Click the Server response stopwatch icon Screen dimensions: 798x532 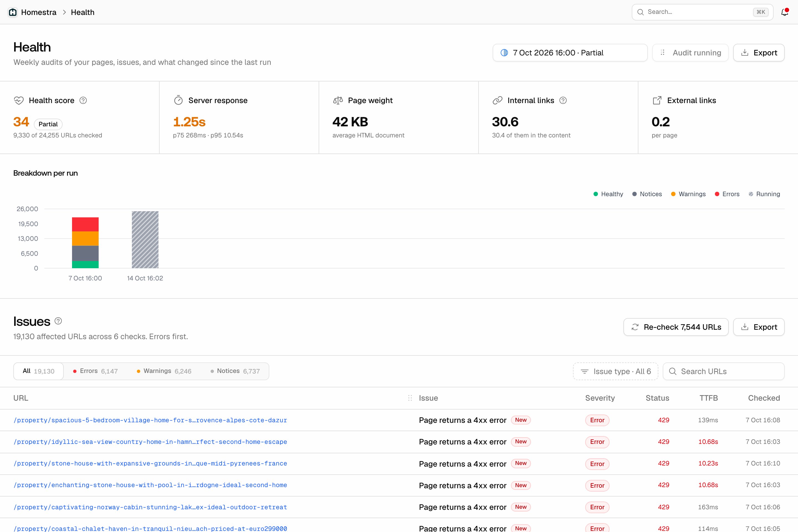(178, 100)
